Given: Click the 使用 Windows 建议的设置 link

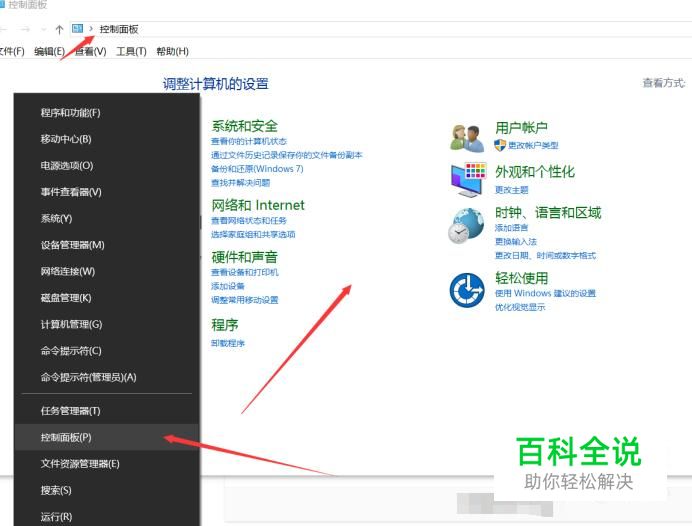Looking at the screenshot, I should point(545,293).
